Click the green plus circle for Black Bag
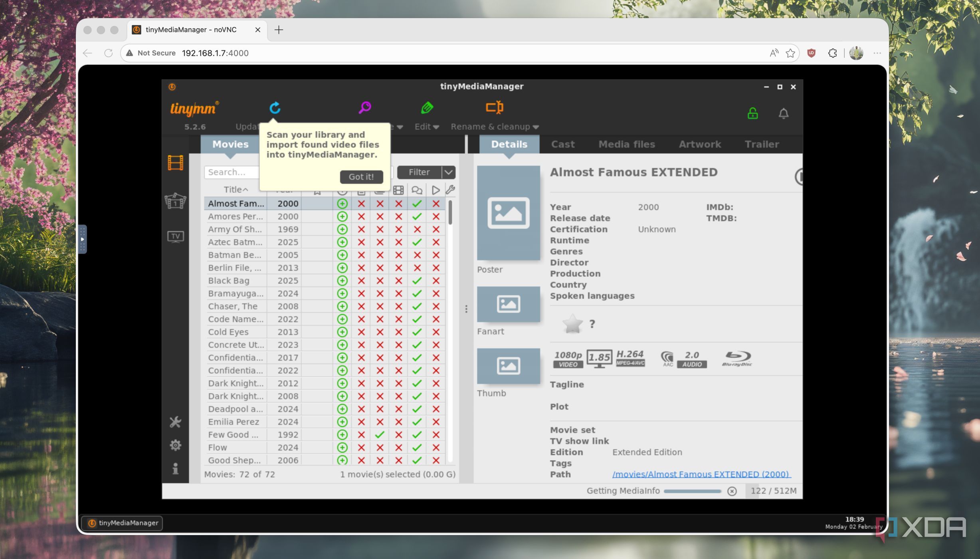The image size is (980, 559). click(x=342, y=281)
